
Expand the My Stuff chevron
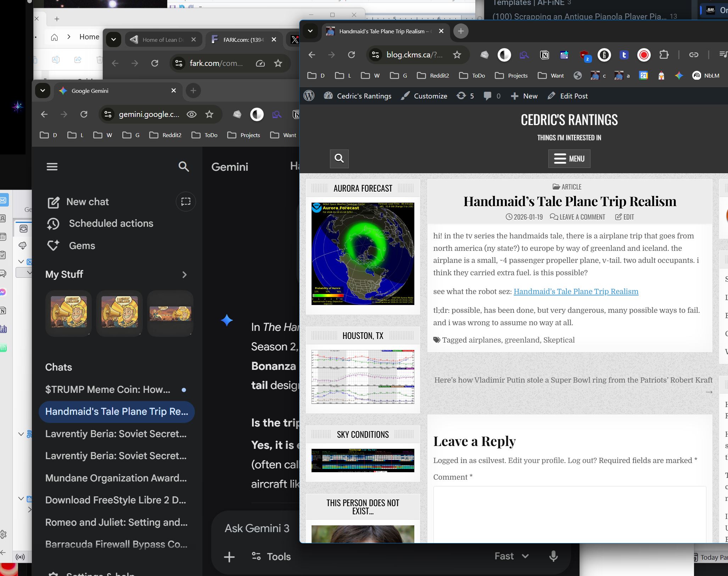coord(184,275)
